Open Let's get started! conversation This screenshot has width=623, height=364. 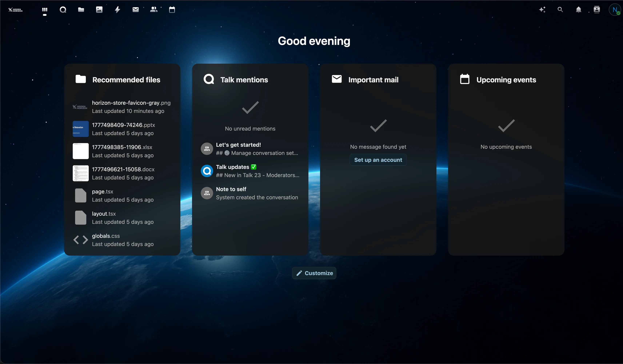(250, 149)
